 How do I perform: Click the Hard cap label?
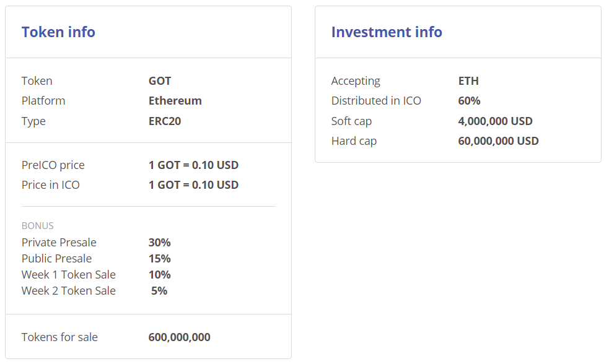354,141
